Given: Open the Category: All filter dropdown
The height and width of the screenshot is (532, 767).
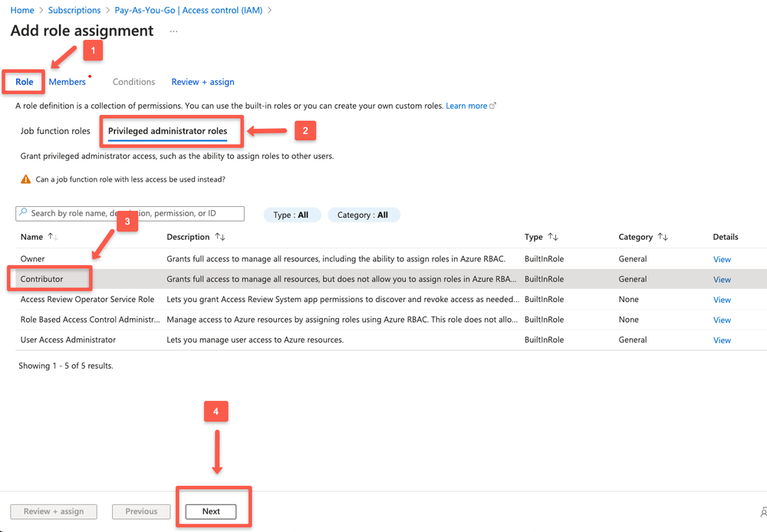Looking at the screenshot, I should tap(364, 215).
